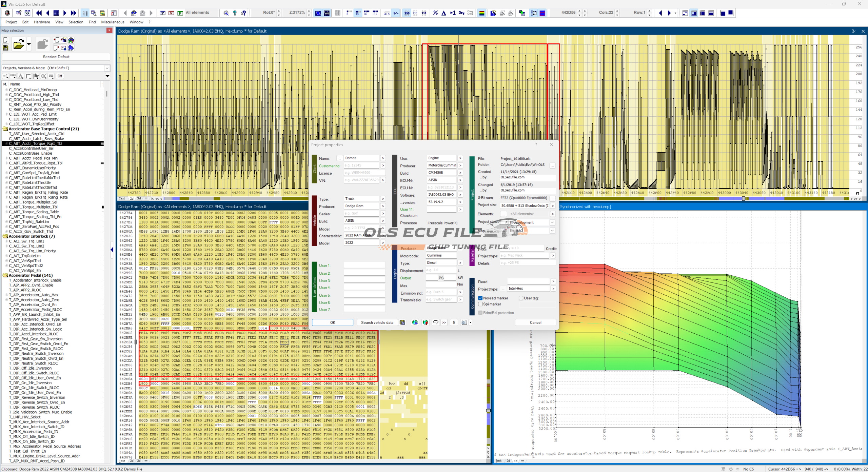Click the percent difference display icon
The image size is (868, 472).
pos(435,13)
